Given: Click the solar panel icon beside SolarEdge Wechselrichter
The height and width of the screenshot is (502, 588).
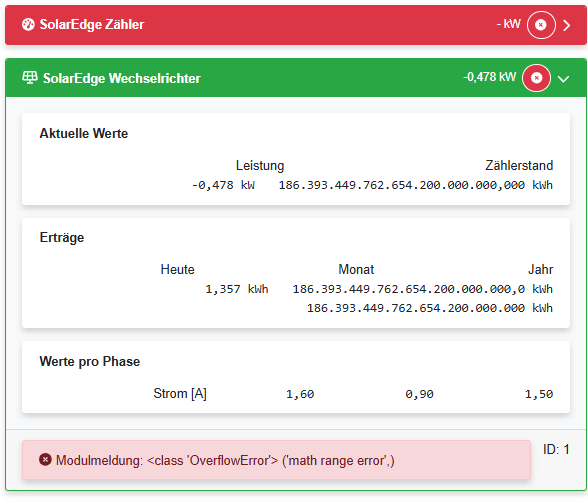Looking at the screenshot, I should tap(30, 78).
